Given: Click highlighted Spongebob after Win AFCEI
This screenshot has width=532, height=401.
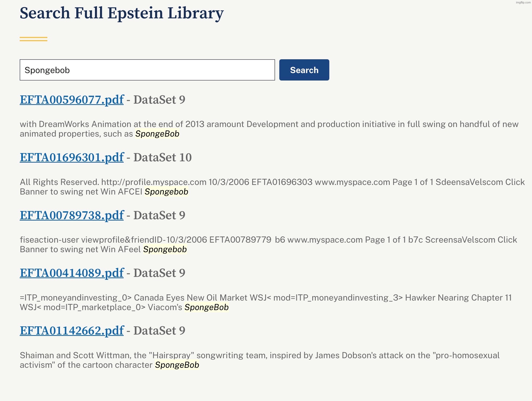Looking at the screenshot, I should [x=166, y=192].
